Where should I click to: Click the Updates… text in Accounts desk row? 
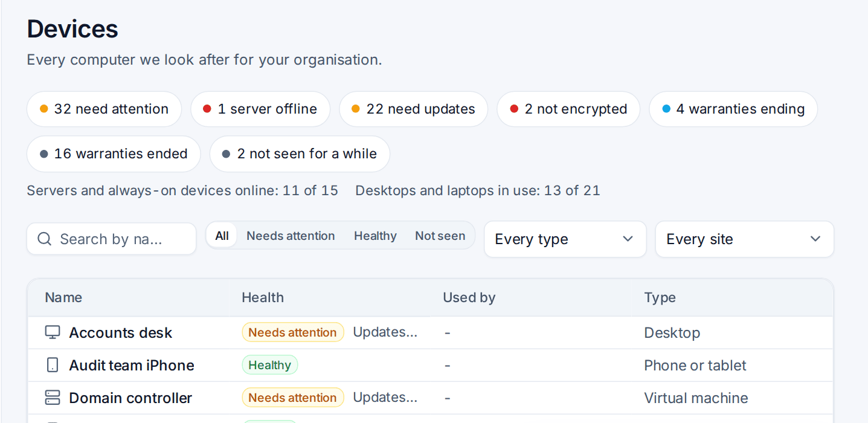(x=385, y=332)
